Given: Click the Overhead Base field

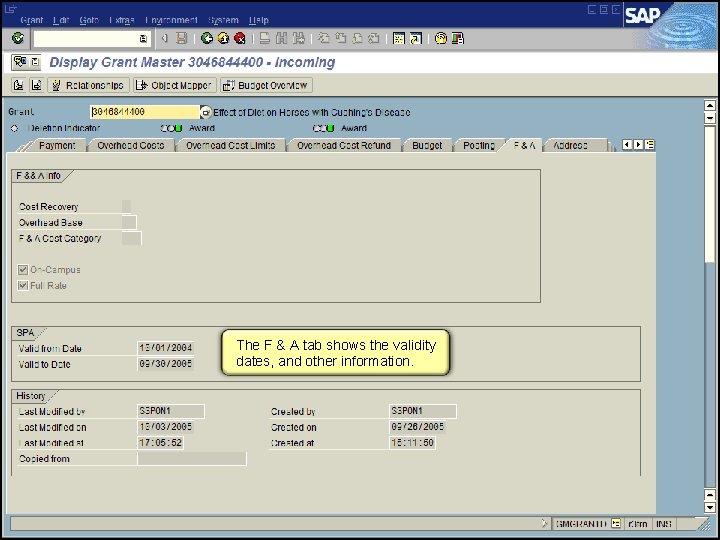Looking at the screenshot, I should pyautogui.click(x=129, y=222).
